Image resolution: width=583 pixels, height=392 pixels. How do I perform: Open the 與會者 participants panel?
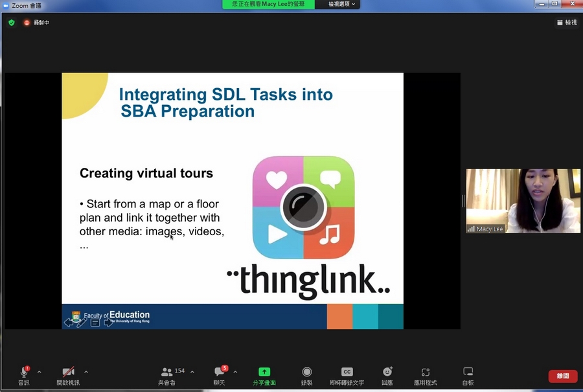167,376
